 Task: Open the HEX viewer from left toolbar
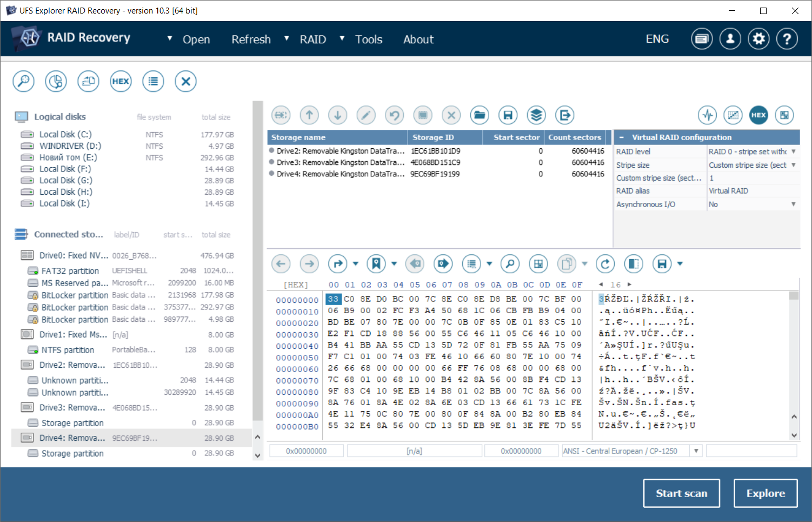tap(121, 82)
